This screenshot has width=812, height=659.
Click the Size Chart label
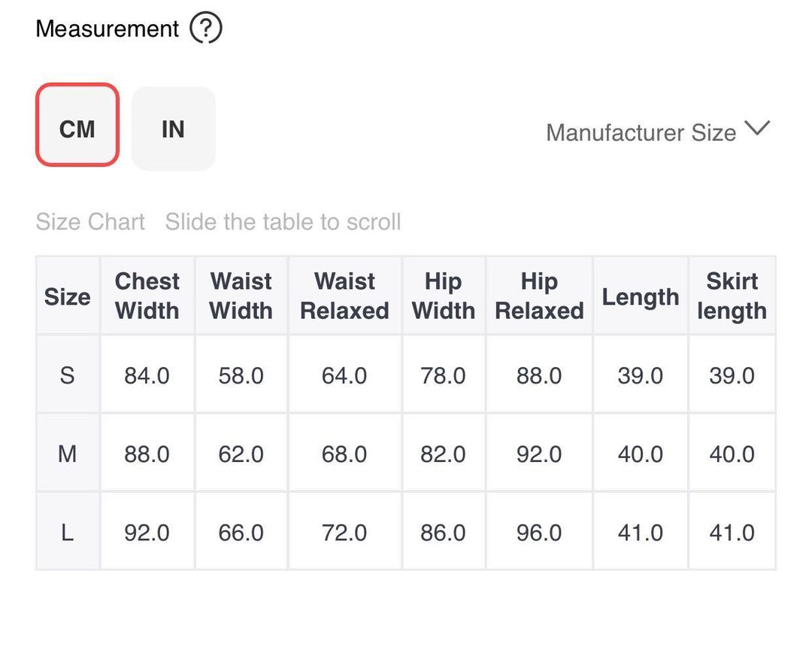point(90,222)
